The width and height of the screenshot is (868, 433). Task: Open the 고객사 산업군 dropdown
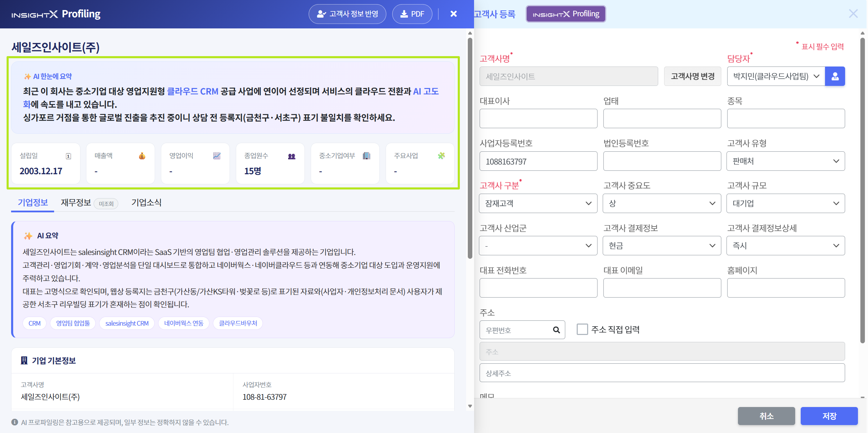tap(538, 246)
